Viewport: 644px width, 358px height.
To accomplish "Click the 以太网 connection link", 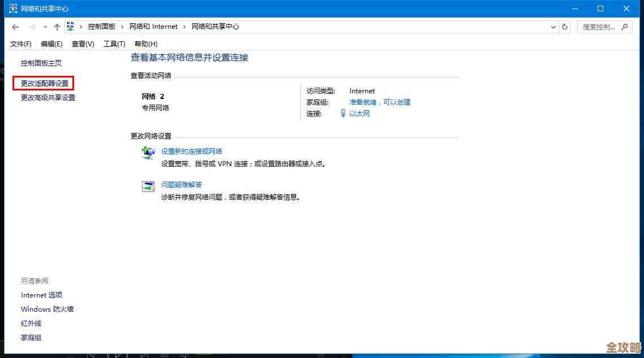I will click(361, 113).
